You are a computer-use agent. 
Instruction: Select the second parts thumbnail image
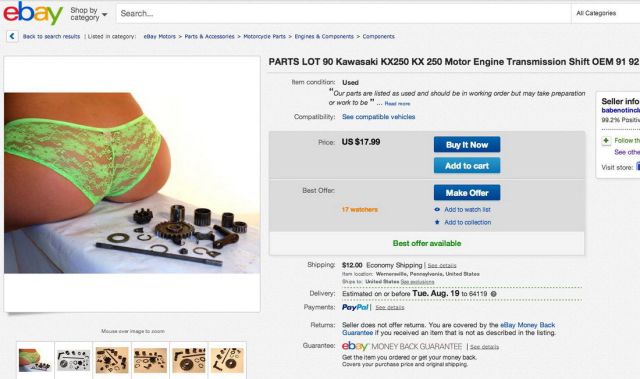112,360
